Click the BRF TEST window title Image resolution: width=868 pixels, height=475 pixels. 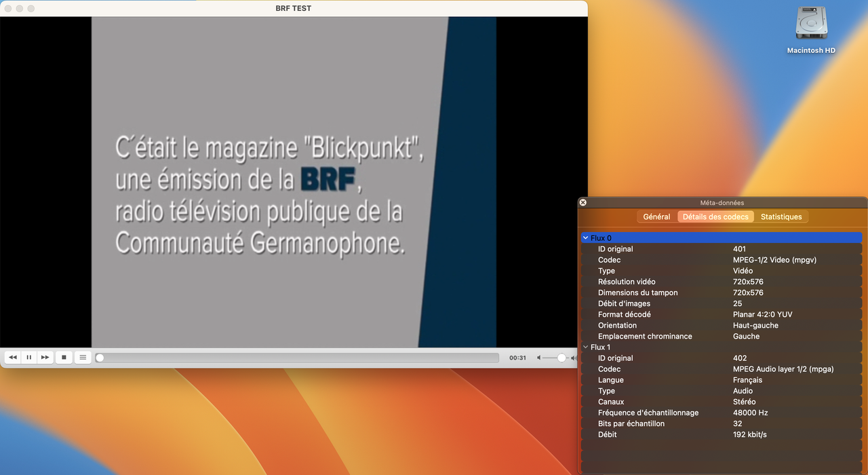pyautogui.click(x=294, y=8)
